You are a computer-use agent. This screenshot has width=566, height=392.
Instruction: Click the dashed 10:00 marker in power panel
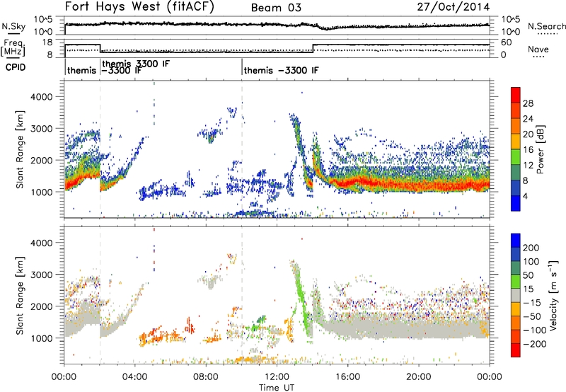(x=242, y=149)
